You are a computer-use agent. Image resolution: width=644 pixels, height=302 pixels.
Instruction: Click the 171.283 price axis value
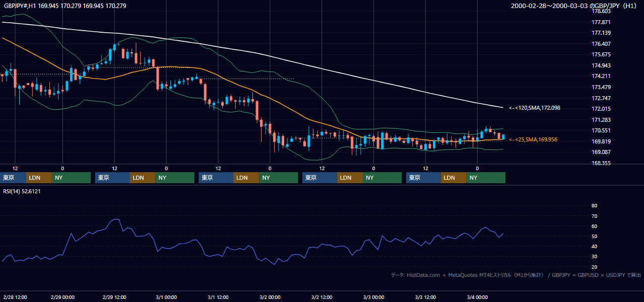tap(601, 120)
